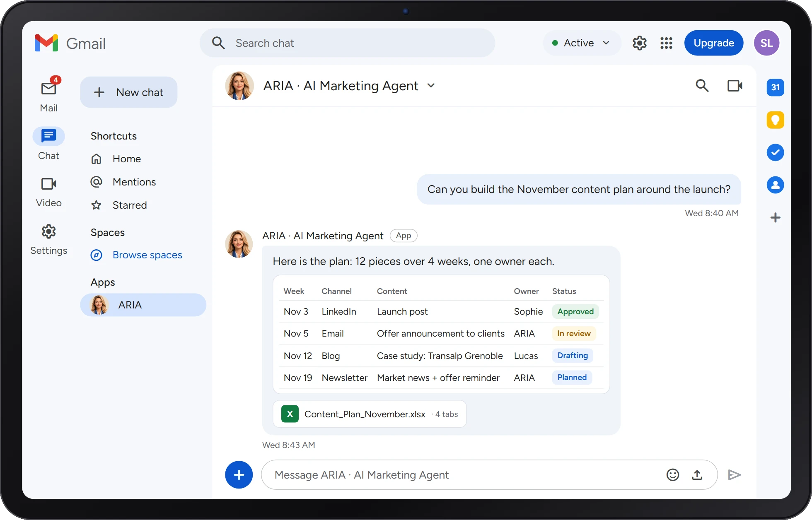The width and height of the screenshot is (812, 520).
Task: Click the Drafting status badge
Action: pyautogui.click(x=573, y=356)
